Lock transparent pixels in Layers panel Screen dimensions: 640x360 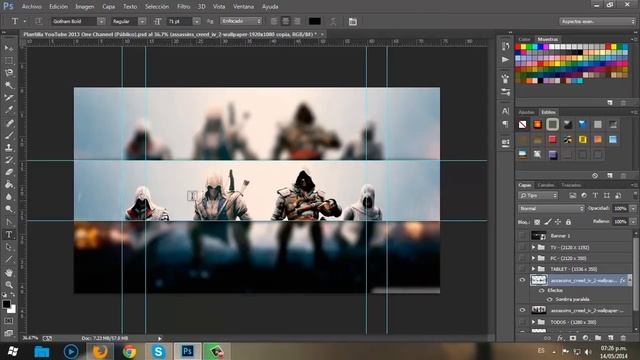[537, 222]
